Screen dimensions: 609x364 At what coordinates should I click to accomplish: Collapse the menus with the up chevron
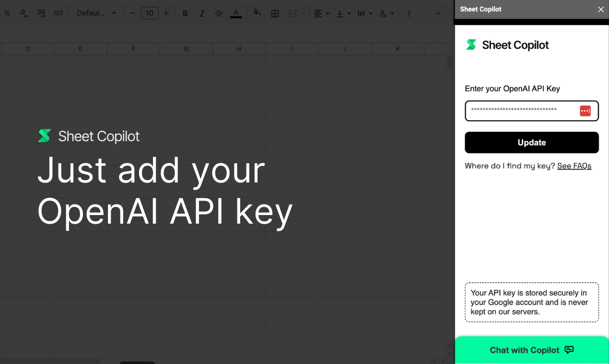[x=438, y=13]
